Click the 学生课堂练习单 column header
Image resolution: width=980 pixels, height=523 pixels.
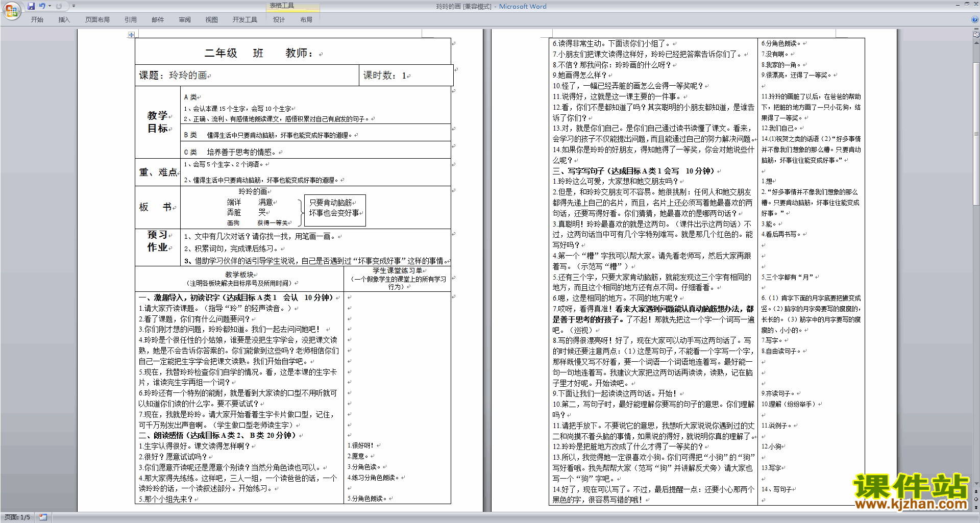coord(397,279)
